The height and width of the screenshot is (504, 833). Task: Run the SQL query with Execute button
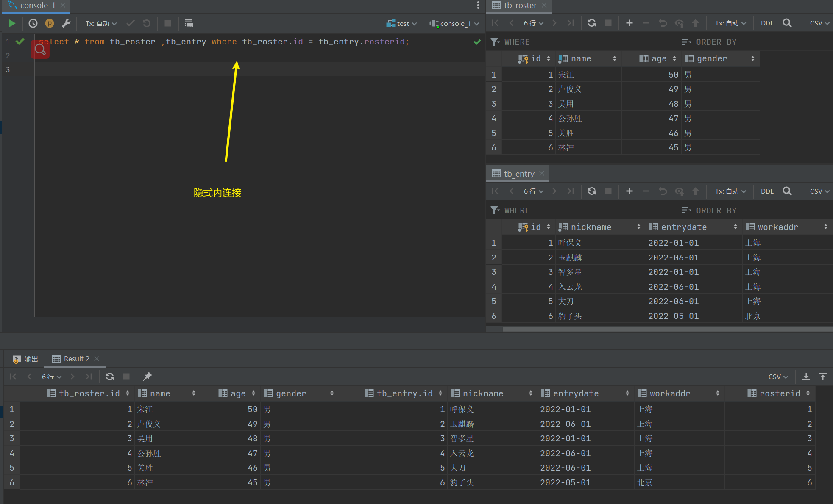coord(12,23)
